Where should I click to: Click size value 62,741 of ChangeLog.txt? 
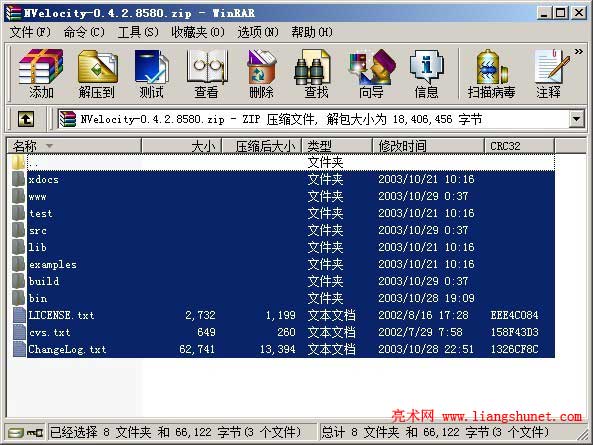pos(197,349)
